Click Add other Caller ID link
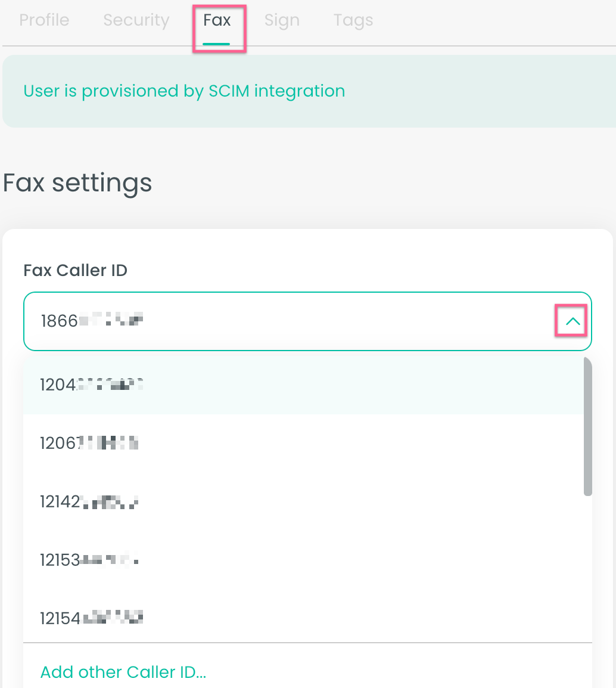The width and height of the screenshot is (616, 688). 123,672
